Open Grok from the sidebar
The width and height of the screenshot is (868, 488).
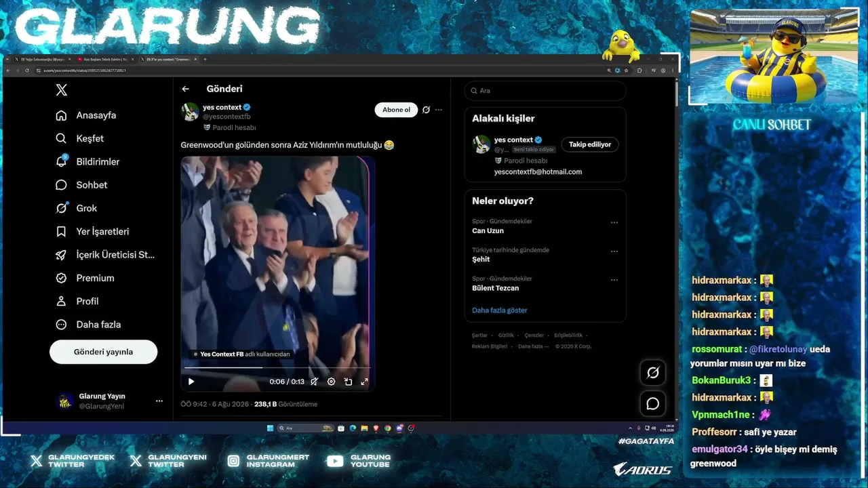point(77,208)
